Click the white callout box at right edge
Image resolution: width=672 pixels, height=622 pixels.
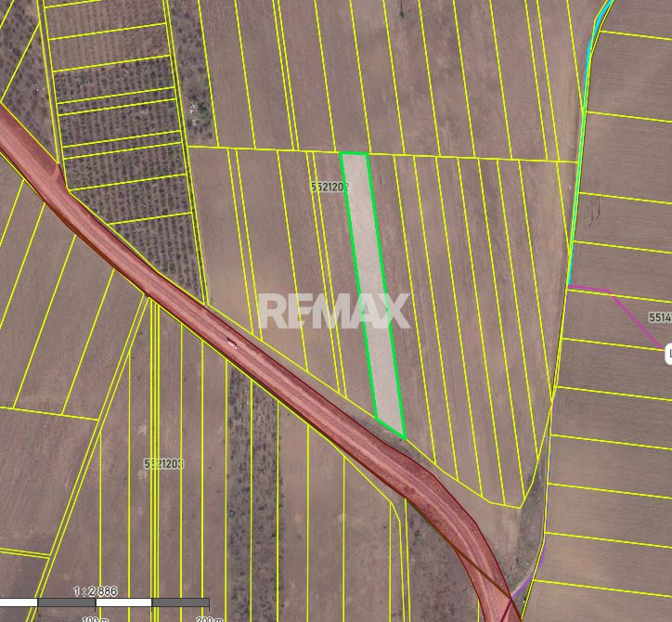tap(668, 353)
